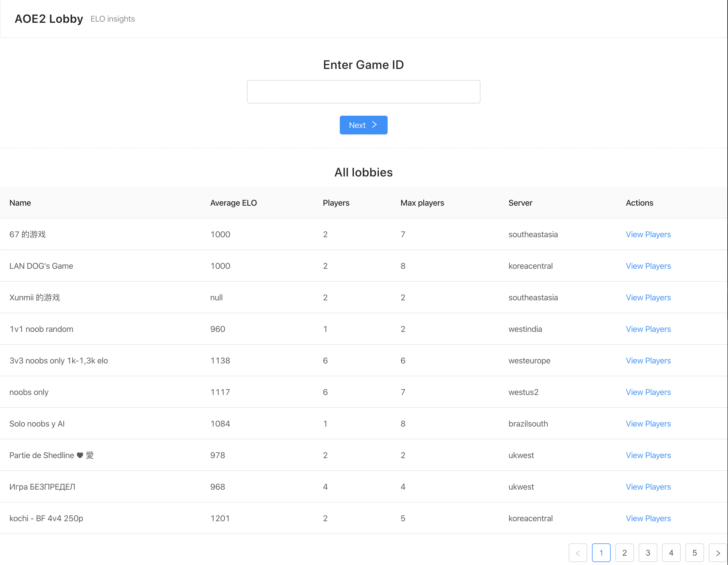The width and height of the screenshot is (728, 565).
Task: Click the next page arrow in pagination
Action: coord(717,553)
